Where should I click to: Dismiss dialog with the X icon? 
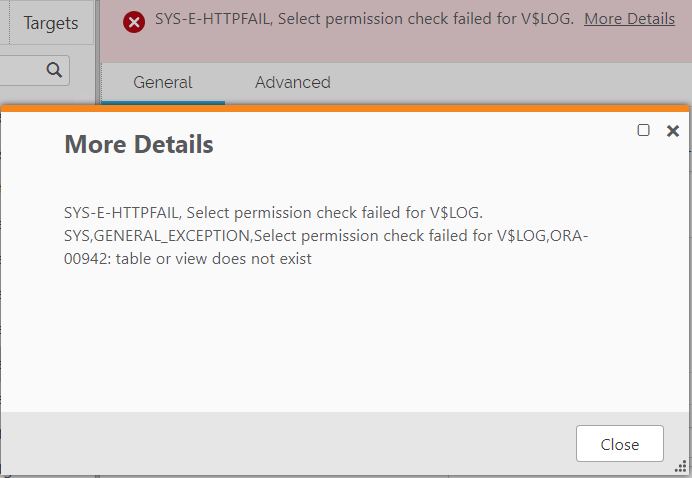click(673, 130)
